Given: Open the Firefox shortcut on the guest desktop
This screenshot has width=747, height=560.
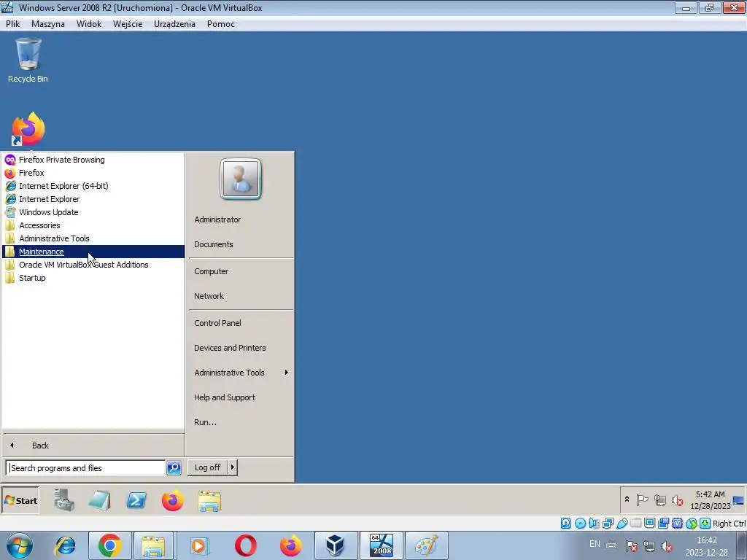Looking at the screenshot, I should tap(28, 129).
